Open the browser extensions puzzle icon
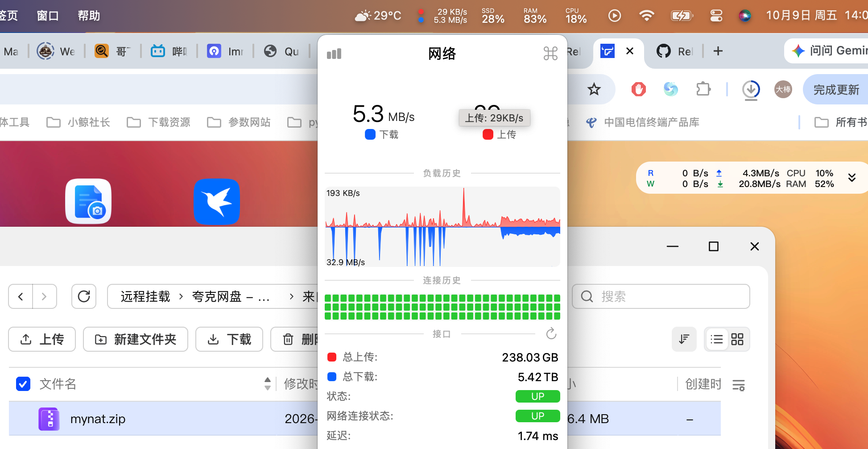Screen dimensions: 868x449 [703, 89]
